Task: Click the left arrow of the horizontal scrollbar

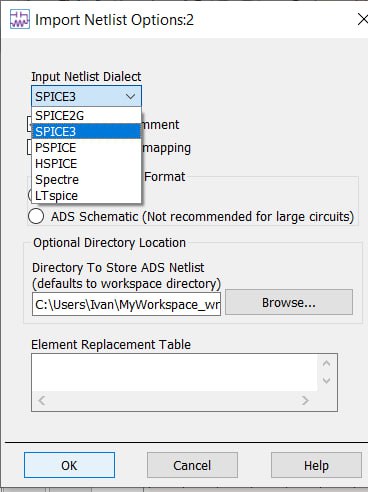Action: coord(42,400)
